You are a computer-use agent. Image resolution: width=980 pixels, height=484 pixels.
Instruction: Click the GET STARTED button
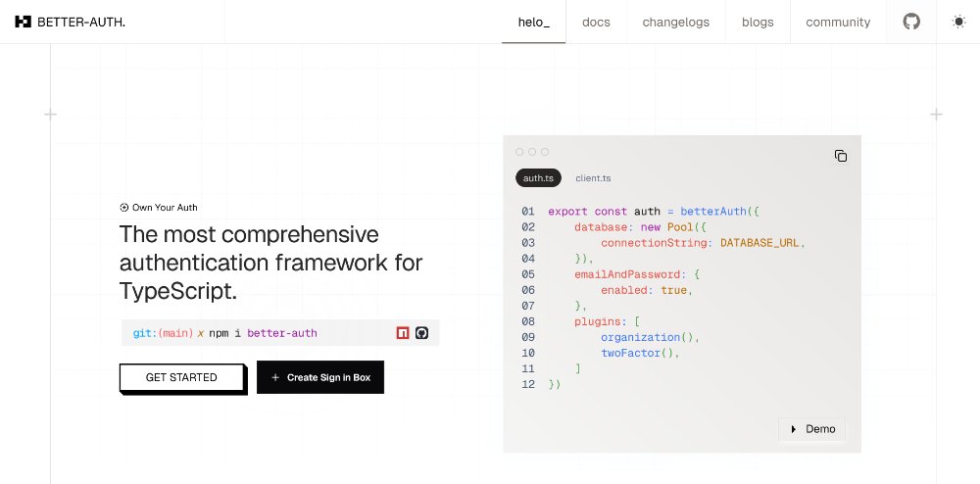pyautogui.click(x=181, y=377)
